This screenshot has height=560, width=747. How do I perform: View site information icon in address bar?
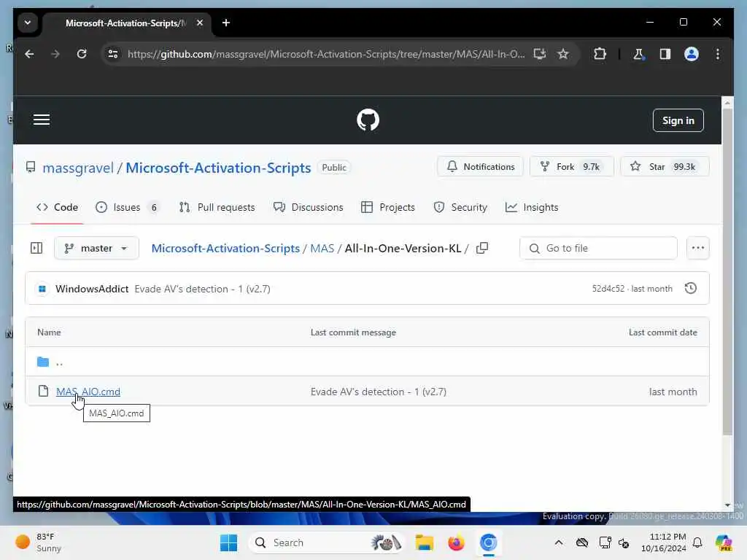pos(113,54)
